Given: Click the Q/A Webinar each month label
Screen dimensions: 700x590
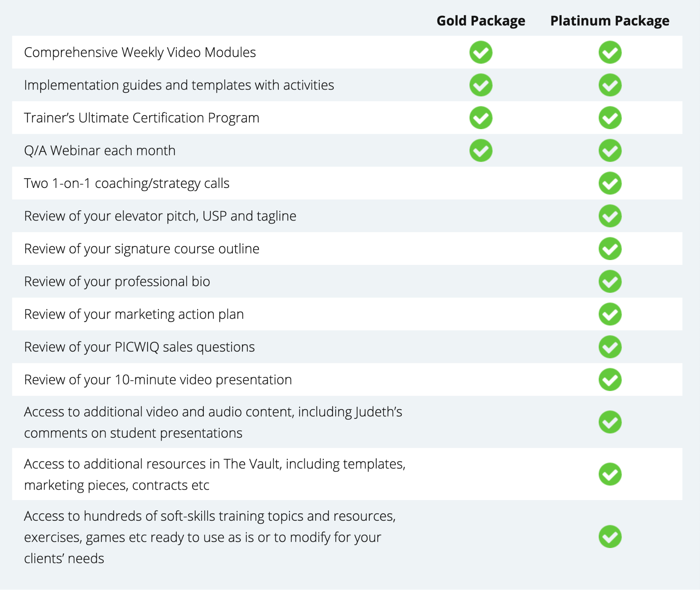Looking at the screenshot, I should tap(99, 151).
